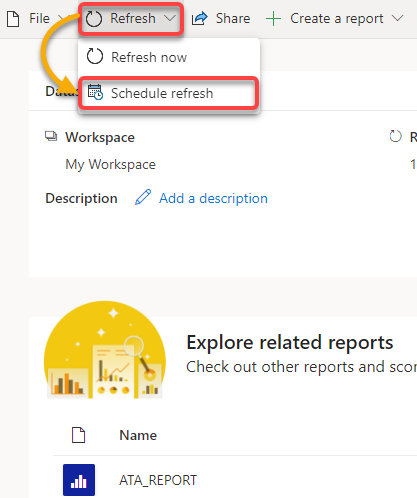Click the Add a description link
The width and height of the screenshot is (417, 498).
pyautogui.click(x=213, y=198)
